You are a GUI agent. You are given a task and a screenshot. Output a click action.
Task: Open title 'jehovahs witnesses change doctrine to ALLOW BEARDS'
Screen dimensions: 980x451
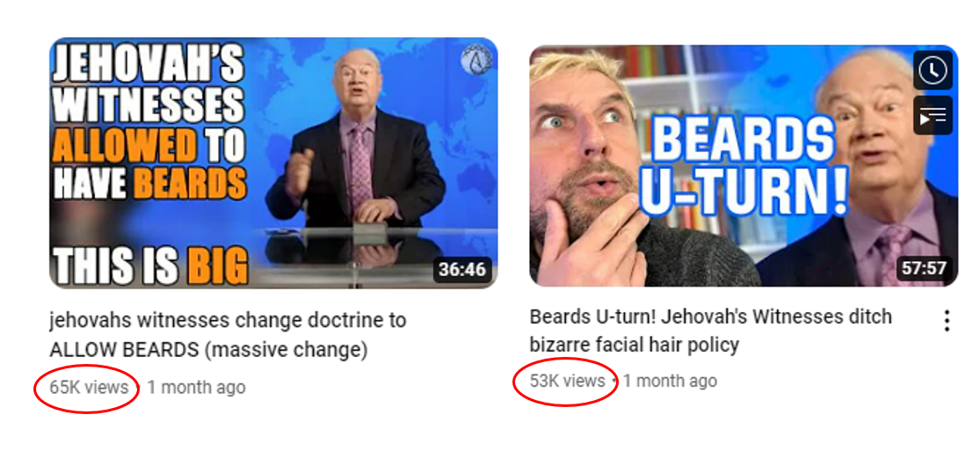point(228,335)
